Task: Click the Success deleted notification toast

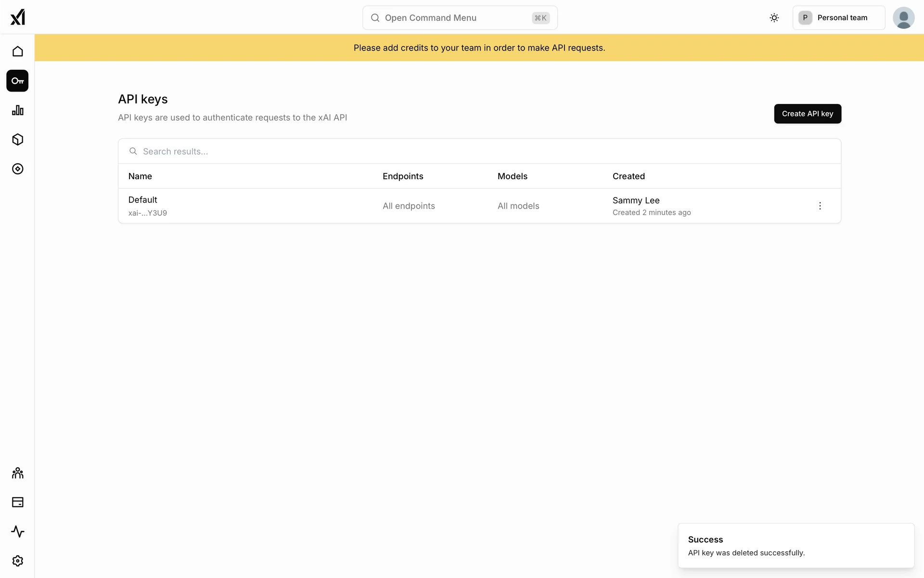Action: tap(796, 546)
